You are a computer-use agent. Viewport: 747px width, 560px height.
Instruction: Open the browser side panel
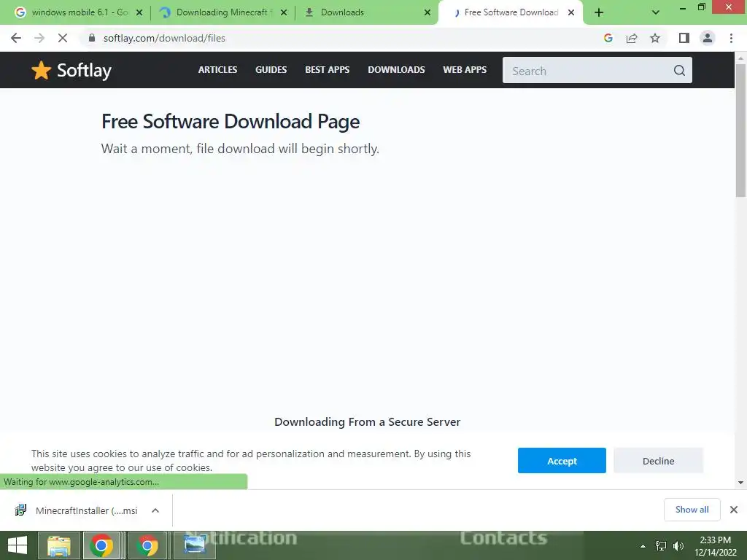pos(684,38)
